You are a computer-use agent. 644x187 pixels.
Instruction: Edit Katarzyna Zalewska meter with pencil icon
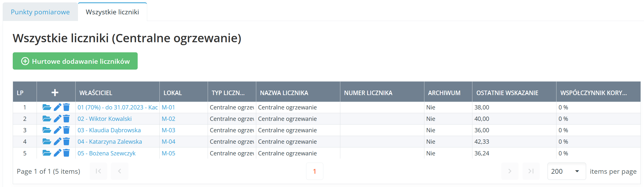(x=57, y=142)
